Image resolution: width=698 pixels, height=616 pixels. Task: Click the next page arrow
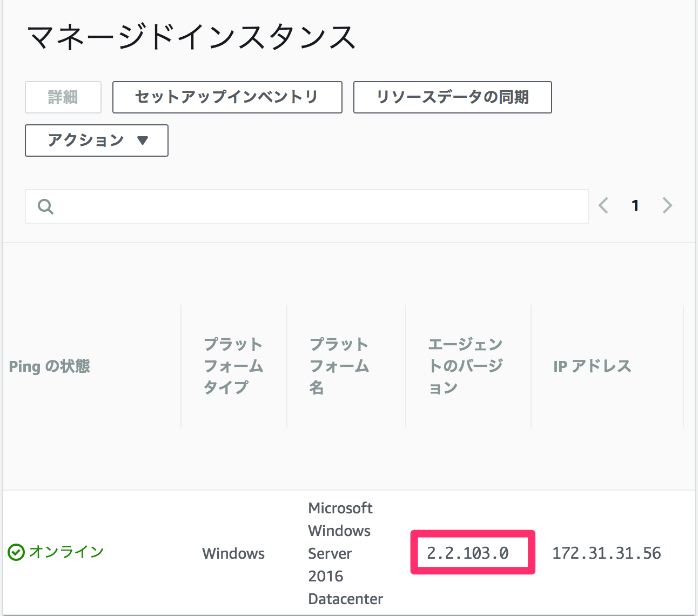(667, 205)
